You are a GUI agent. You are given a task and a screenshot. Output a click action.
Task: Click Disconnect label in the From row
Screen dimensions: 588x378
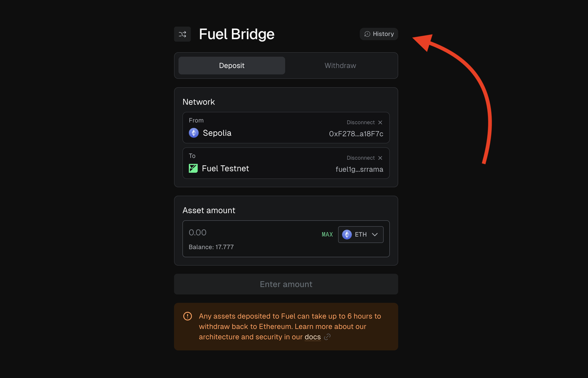point(361,122)
